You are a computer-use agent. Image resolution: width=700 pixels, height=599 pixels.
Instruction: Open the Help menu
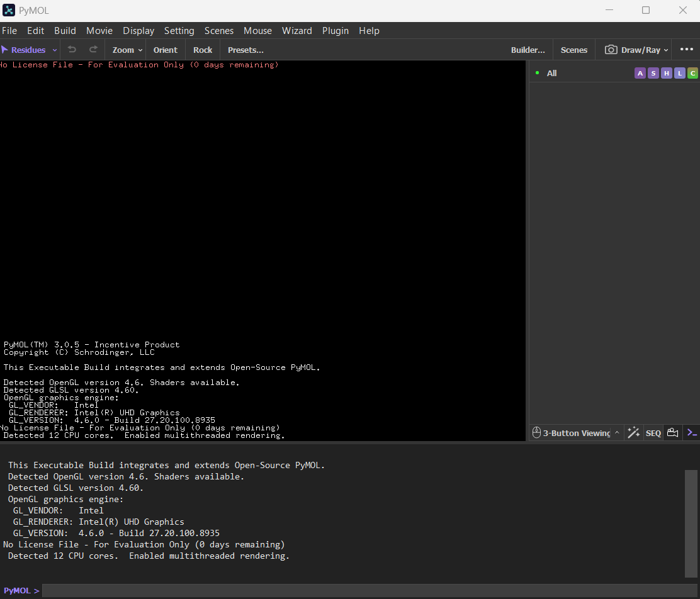pos(369,30)
